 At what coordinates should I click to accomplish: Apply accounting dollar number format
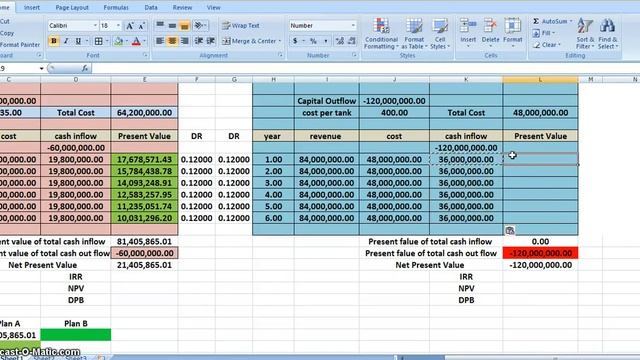pos(295,41)
